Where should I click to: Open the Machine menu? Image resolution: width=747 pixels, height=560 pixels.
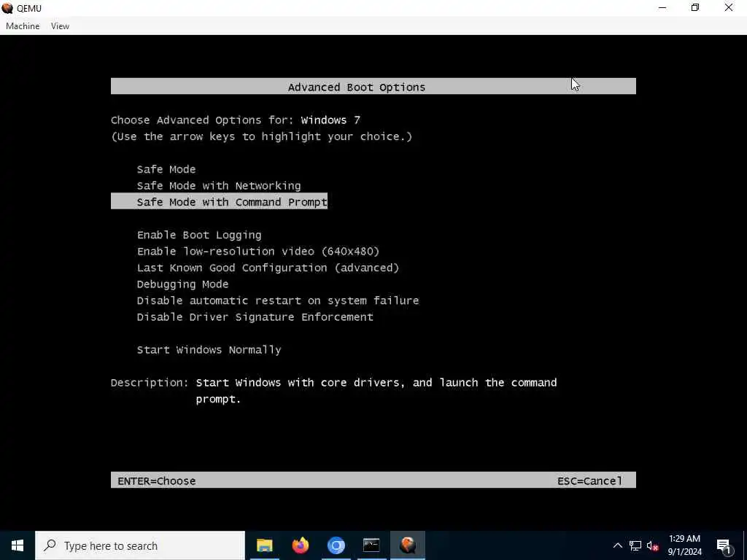pyautogui.click(x=23, y=26)
